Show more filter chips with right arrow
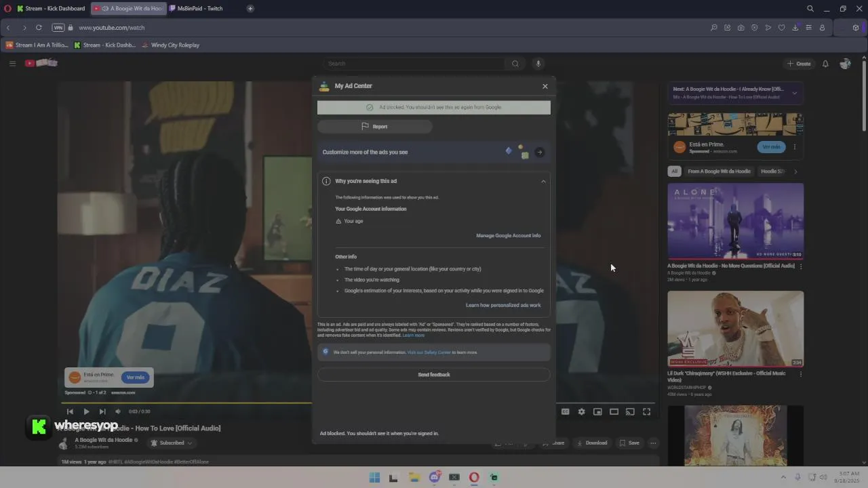 click(795, 171)
